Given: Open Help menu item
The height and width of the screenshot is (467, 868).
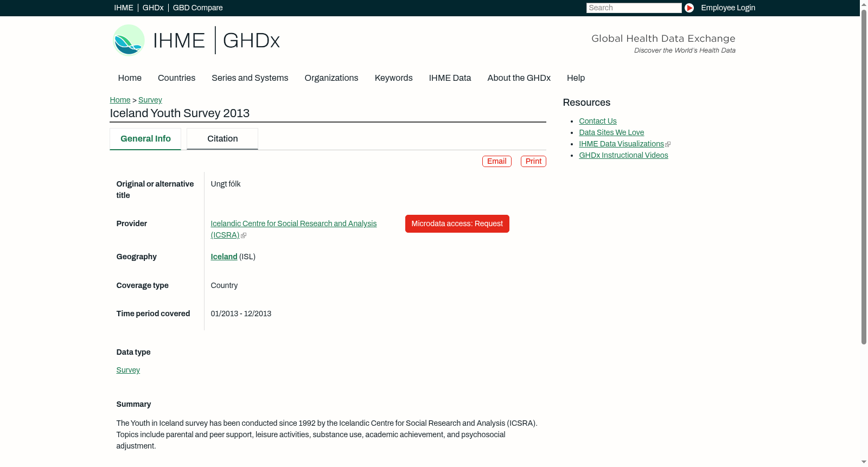Looking at the screenshot, I should [576, 78].
